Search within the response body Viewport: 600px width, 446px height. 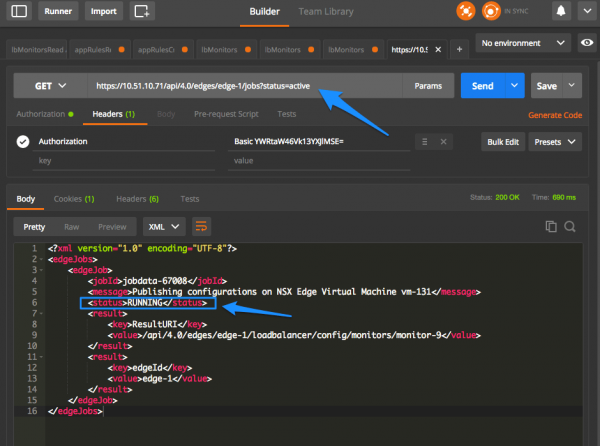point(570,226)
